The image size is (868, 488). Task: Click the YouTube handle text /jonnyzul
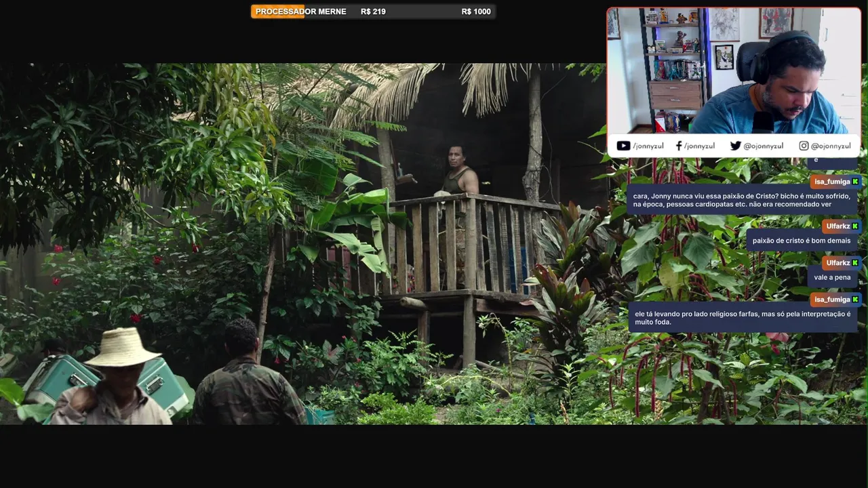(648, 146)
